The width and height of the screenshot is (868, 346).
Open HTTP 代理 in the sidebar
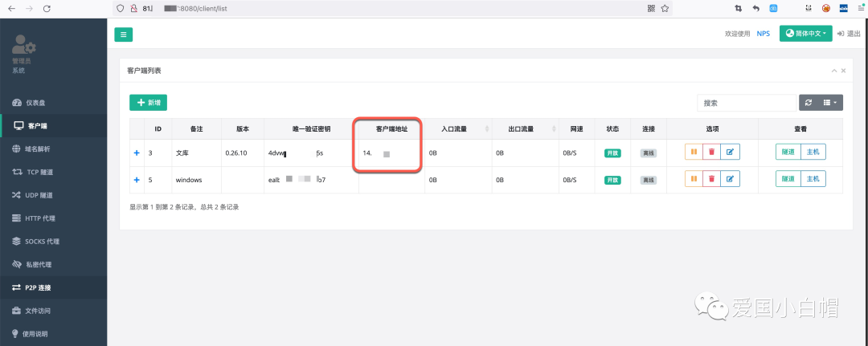coord(53,218)
